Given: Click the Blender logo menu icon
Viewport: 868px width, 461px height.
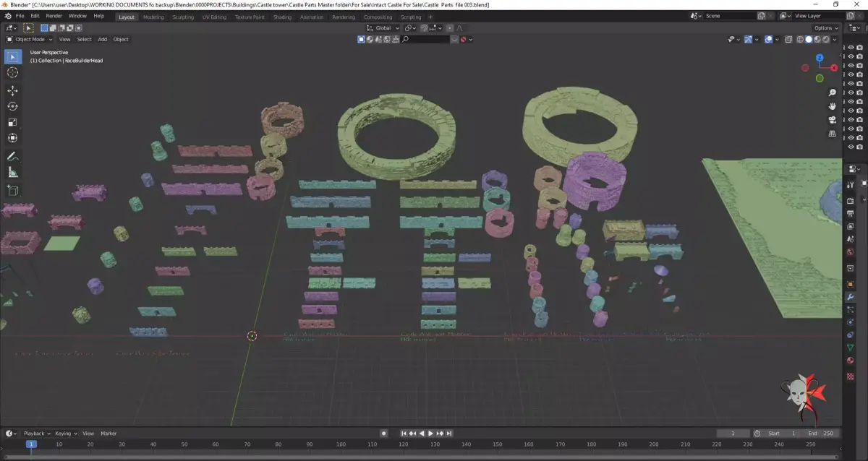Looking at the screenshot, I should [x=8, y=15].
